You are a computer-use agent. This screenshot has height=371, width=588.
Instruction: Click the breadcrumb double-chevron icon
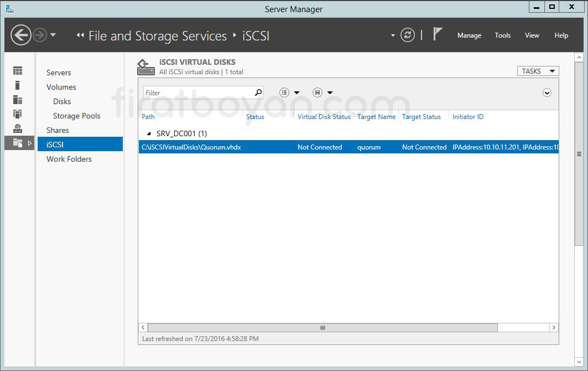point(80,35)
